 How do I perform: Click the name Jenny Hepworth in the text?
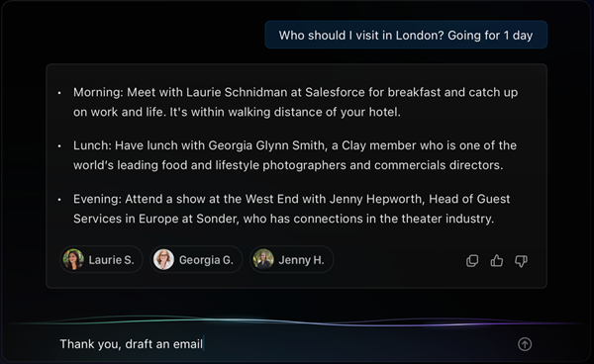pyautogui.click(x=376, y=199)
